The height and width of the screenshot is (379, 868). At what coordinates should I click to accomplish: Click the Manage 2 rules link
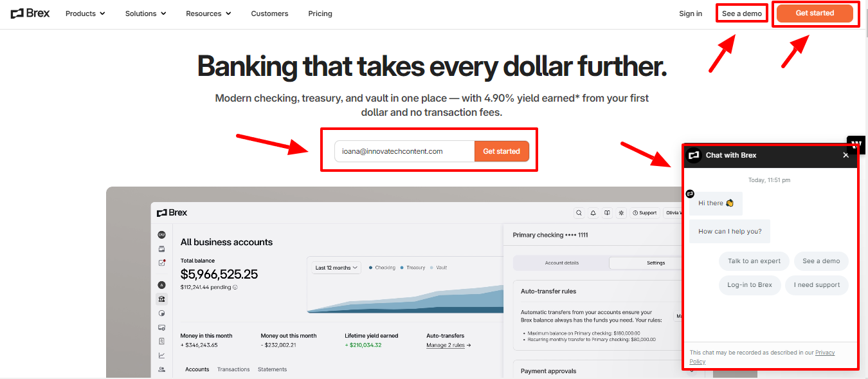coord(449,345)
